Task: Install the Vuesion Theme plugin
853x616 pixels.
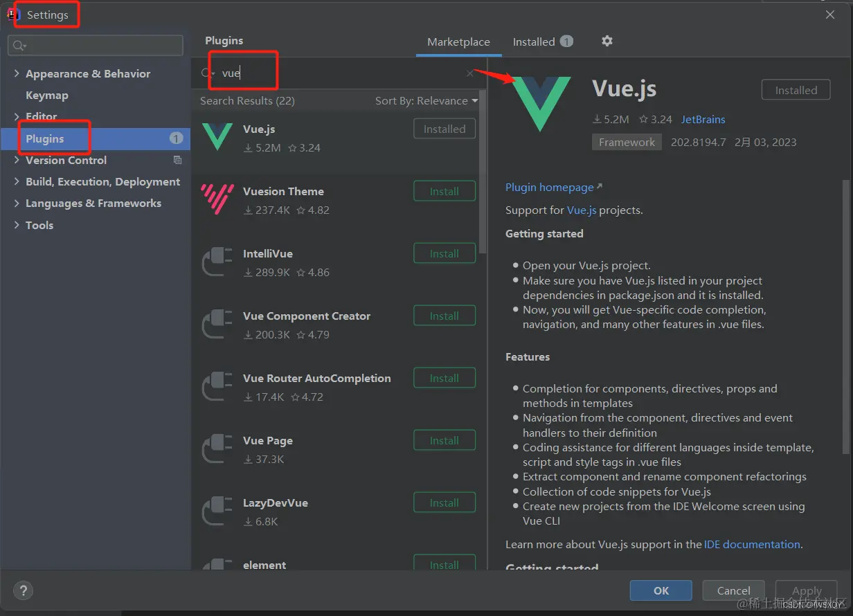Action: pos(445,191)
